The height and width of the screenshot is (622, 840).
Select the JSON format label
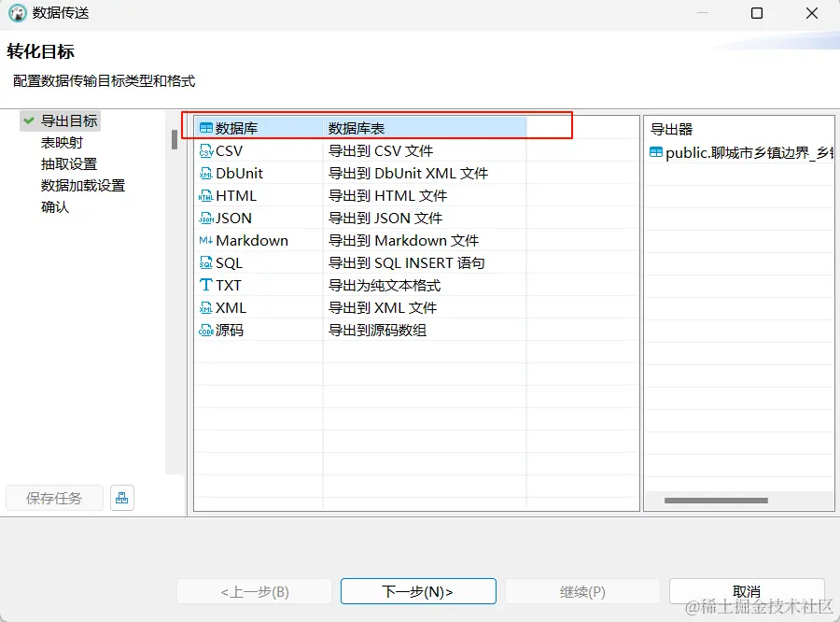233,219
